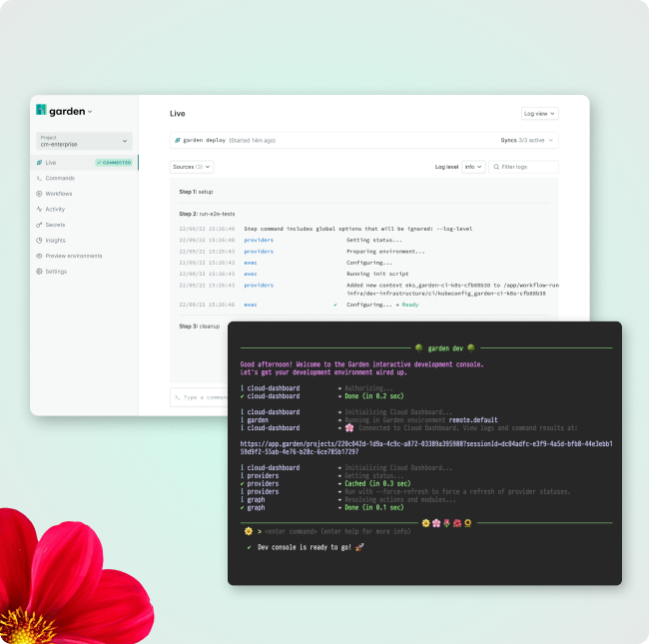Click the Activity pulse icon
This screenshot has height=644, width=649.
39,210
